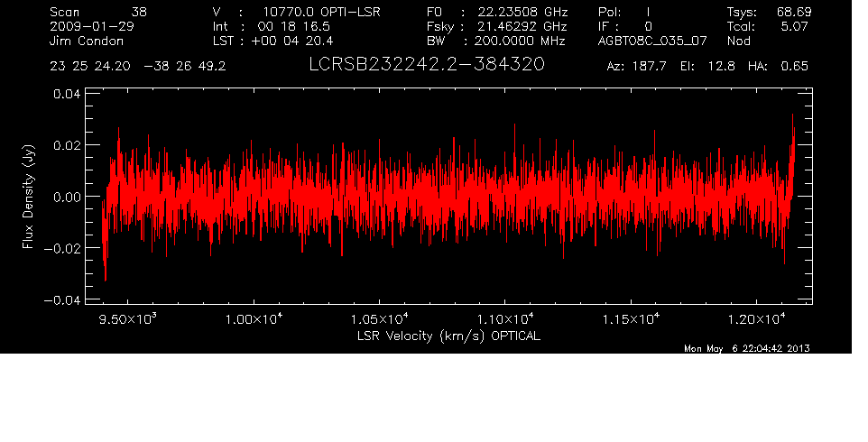Select the Scan 38 label
Image resolution: width=868 pixels, height=442 pixels.
pos(98,12)
